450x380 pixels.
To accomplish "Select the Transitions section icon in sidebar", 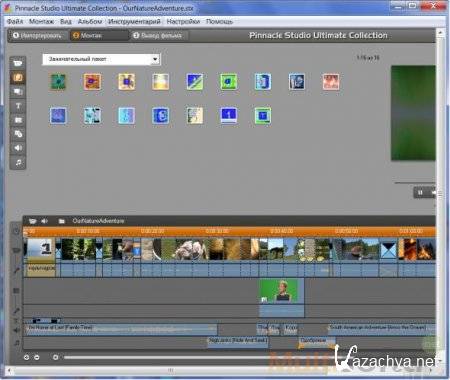I will [18, 78].
